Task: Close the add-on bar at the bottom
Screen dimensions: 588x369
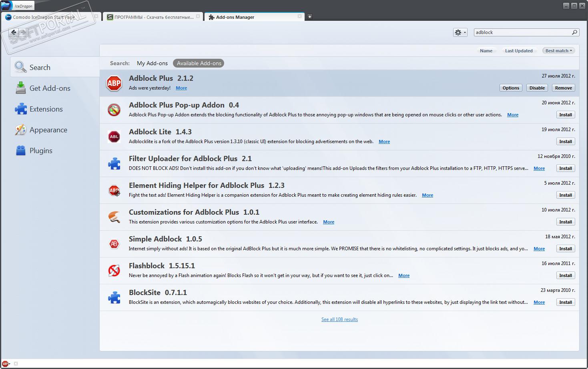Action: tap(16, 364)
